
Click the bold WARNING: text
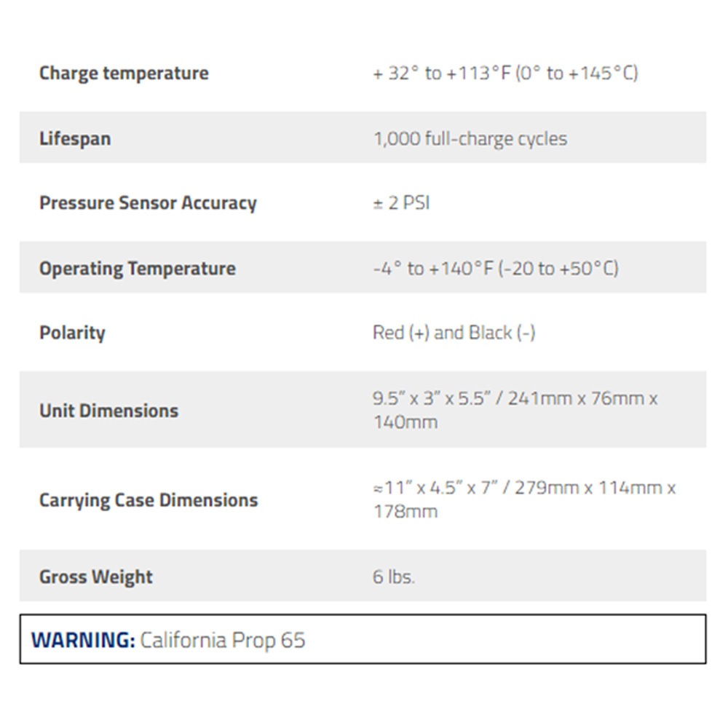[83, 641]
